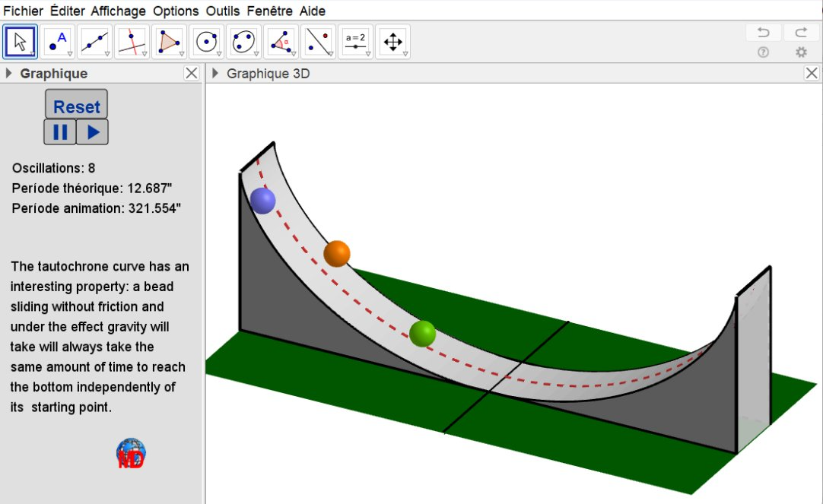The width and height of the screenshot is (823, 504).
Task: Choose the Perpendicular line tool
Action: [x=132, y=42]
